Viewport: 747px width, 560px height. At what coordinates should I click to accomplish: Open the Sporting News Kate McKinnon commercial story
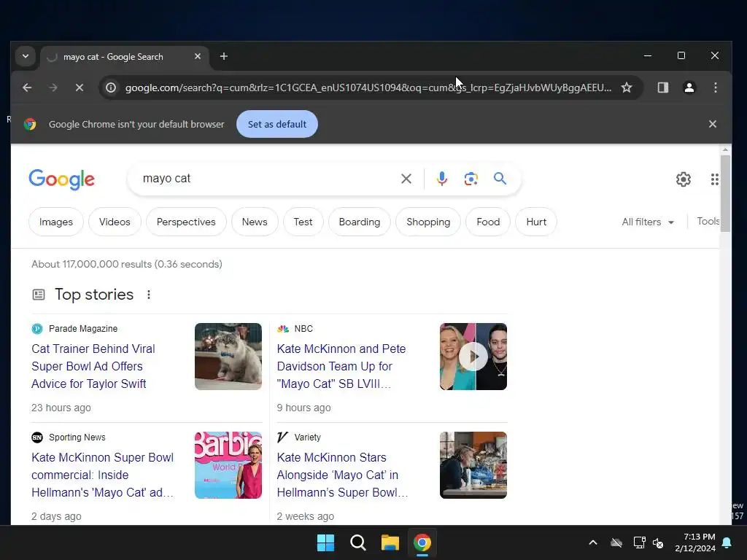(x=102, y=475)
